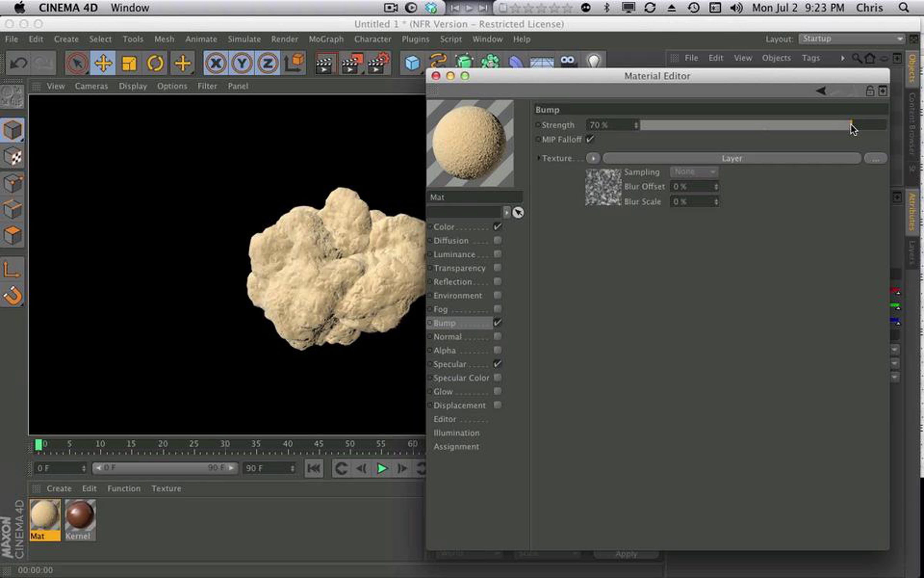Screen dimensions: 924x578
Task: Enable the Reflection channel checkbox
Action: pos(497,282)
